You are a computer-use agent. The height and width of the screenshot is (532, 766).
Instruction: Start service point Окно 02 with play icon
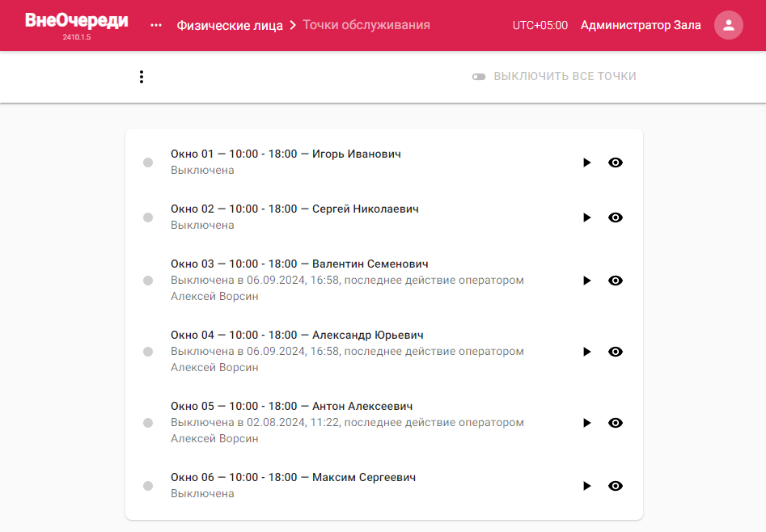(586, 217)
